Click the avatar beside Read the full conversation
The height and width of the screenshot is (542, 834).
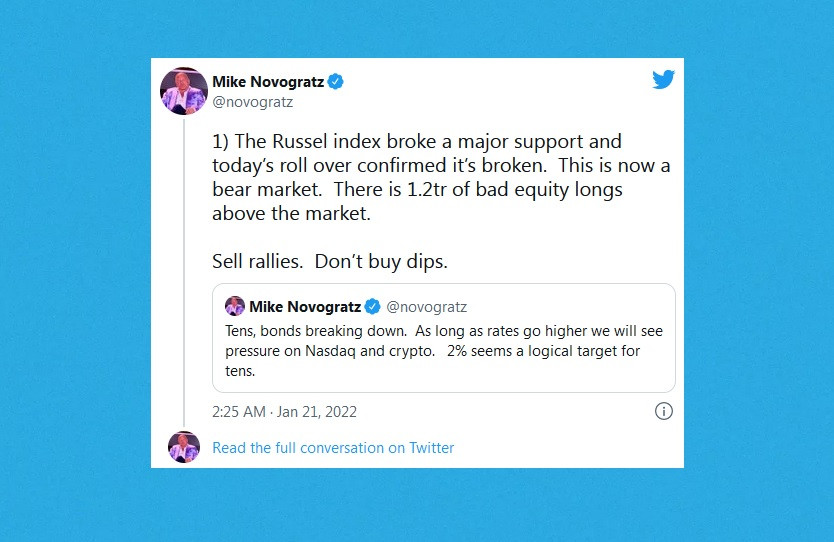pyautogui.click(x=184, y=447)
